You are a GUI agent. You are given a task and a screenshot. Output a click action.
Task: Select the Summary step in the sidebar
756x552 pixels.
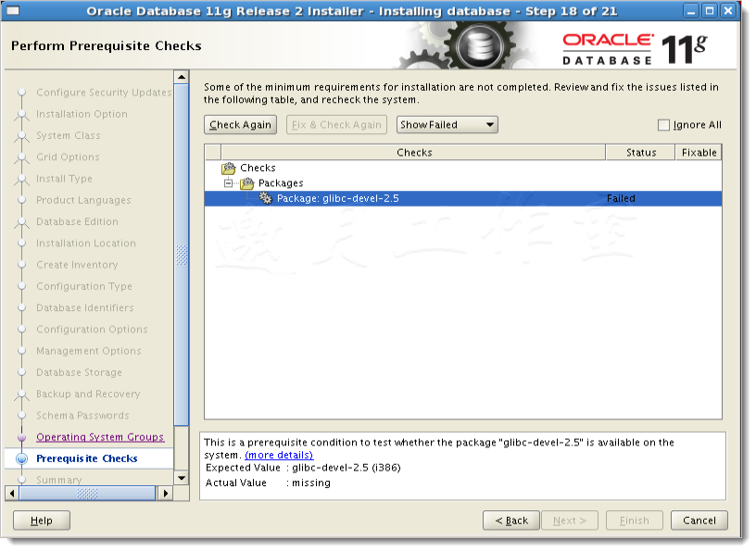coord(58,480)
